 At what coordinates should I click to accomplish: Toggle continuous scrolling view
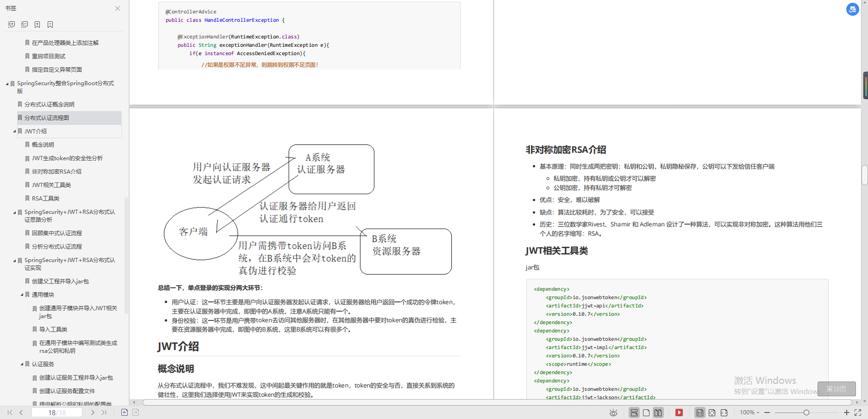tap(634, 413)
